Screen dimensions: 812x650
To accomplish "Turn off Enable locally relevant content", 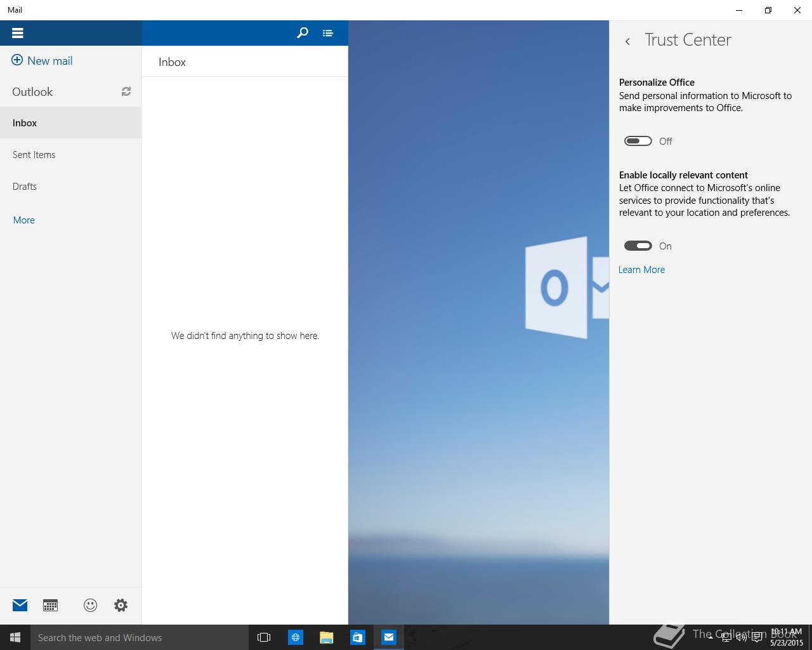I will coord(638,246).
